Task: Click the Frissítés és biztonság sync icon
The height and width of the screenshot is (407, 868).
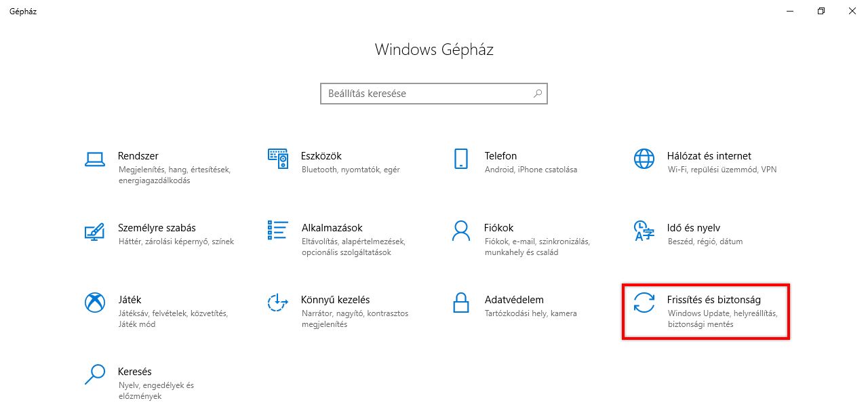Action: point(644,303)
